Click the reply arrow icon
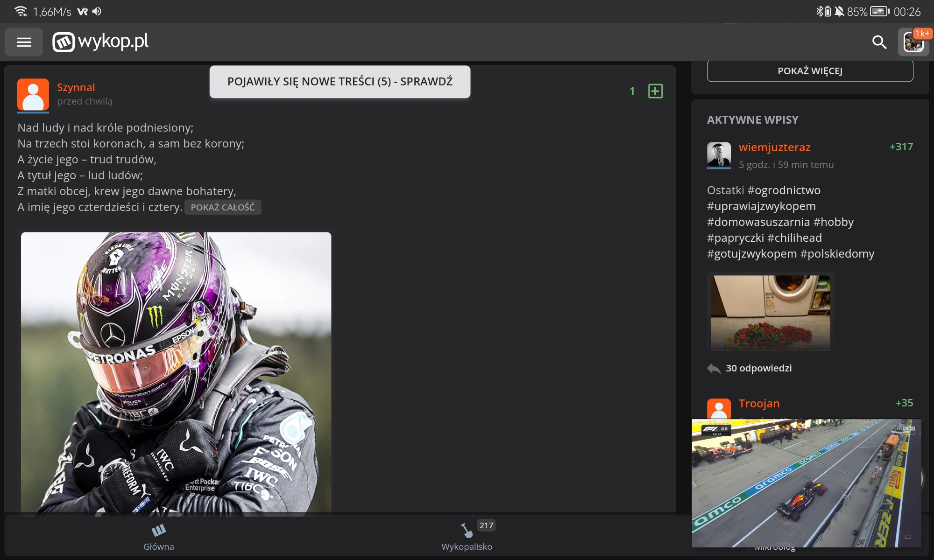This screenshot has height=560, width=934. pyautogui.click(x=714, y=369)
